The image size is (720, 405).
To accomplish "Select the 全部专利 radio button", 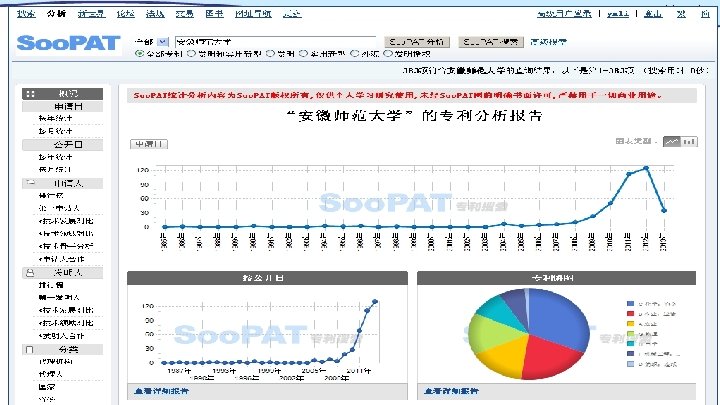I will (139, 54).
